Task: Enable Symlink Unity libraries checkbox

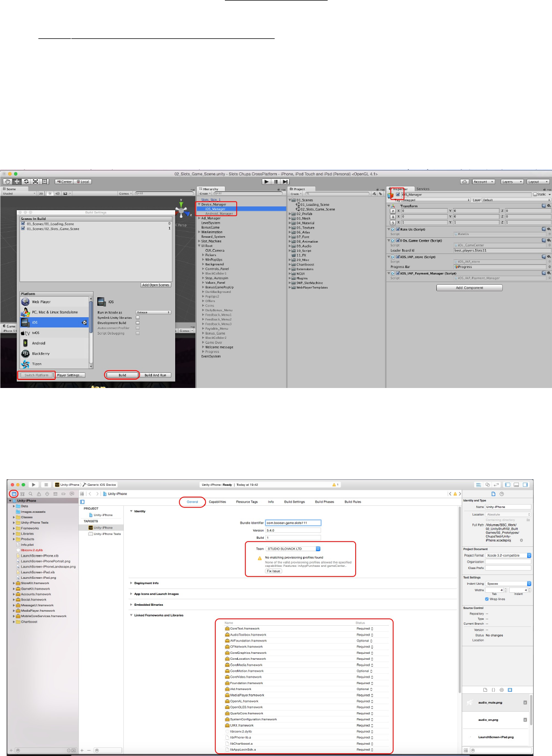Action: (x=137, y=318)
